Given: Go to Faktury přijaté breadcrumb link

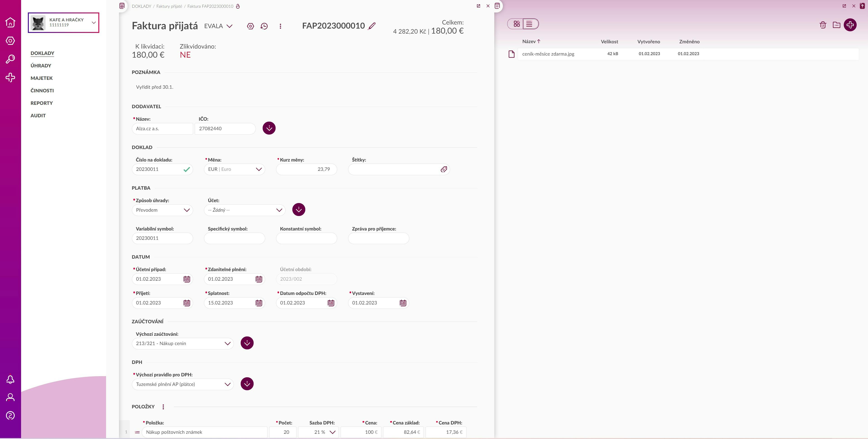Looking at the screenshot, I should (x=169, y=6).
